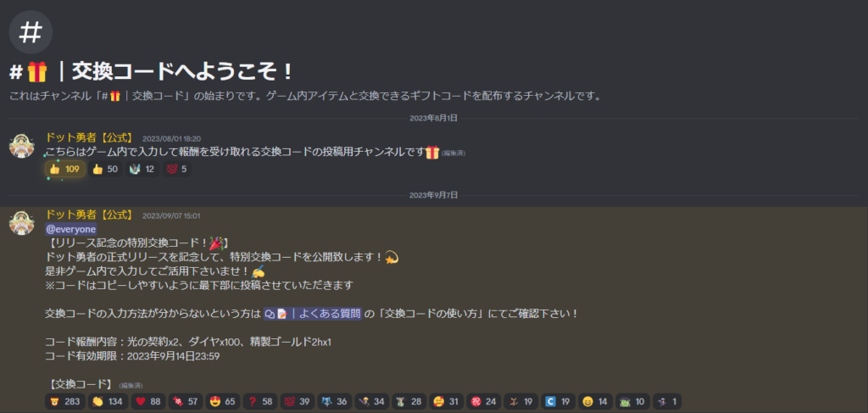Toggle the thumbs-up reaction showing 50

click(x=106, y=170)
